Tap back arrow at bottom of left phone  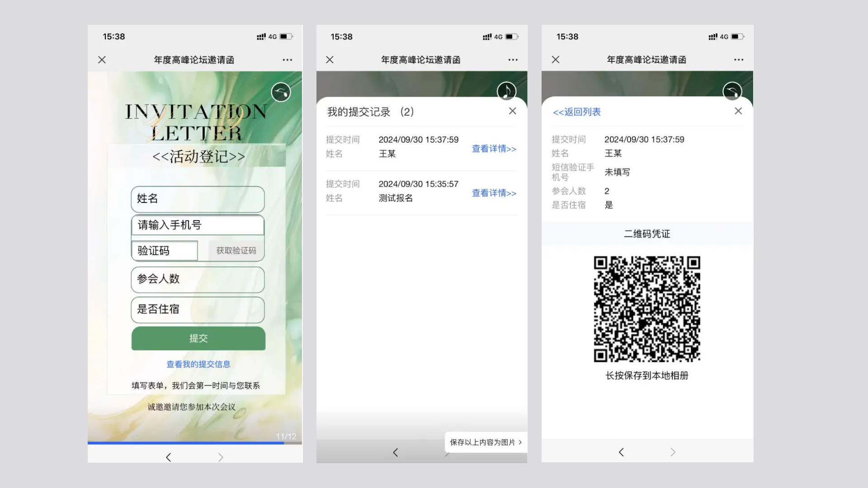pyautogui.click(x=169, y=457)
